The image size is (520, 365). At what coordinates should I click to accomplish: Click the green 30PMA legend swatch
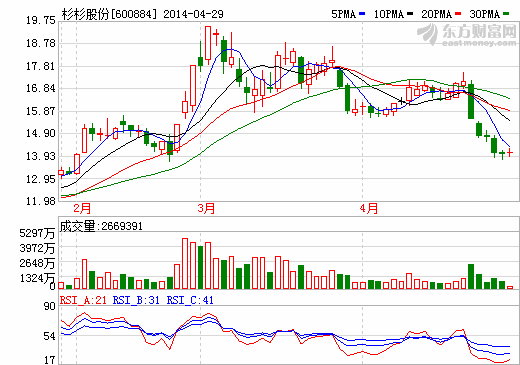(506, 14)
